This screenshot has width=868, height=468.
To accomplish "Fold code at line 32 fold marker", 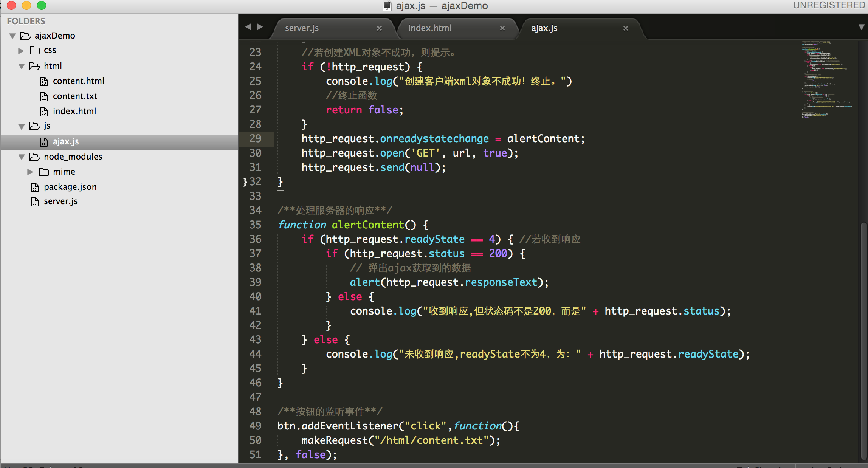I will (245, 182).
